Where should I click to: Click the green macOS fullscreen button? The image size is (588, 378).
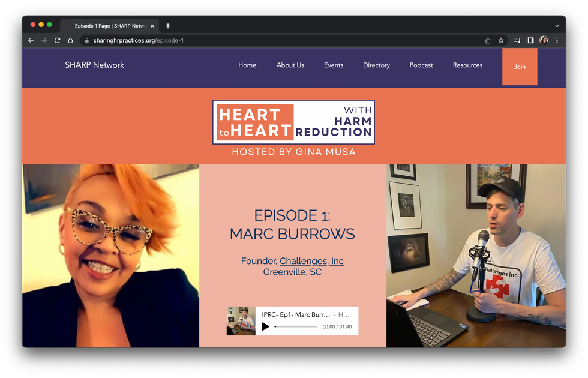click(49, 25)
